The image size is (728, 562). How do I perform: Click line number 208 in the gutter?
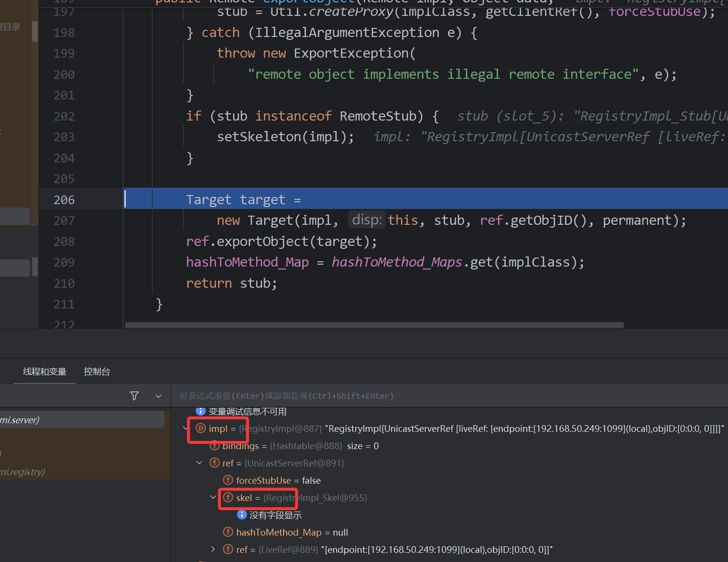pyautogui.click(x=64, y=242)
